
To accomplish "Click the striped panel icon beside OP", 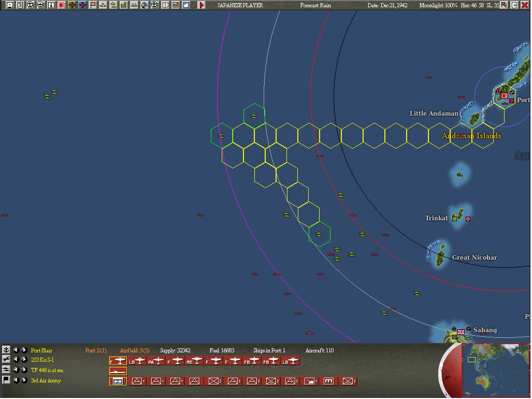I will [x=176, y=5].
